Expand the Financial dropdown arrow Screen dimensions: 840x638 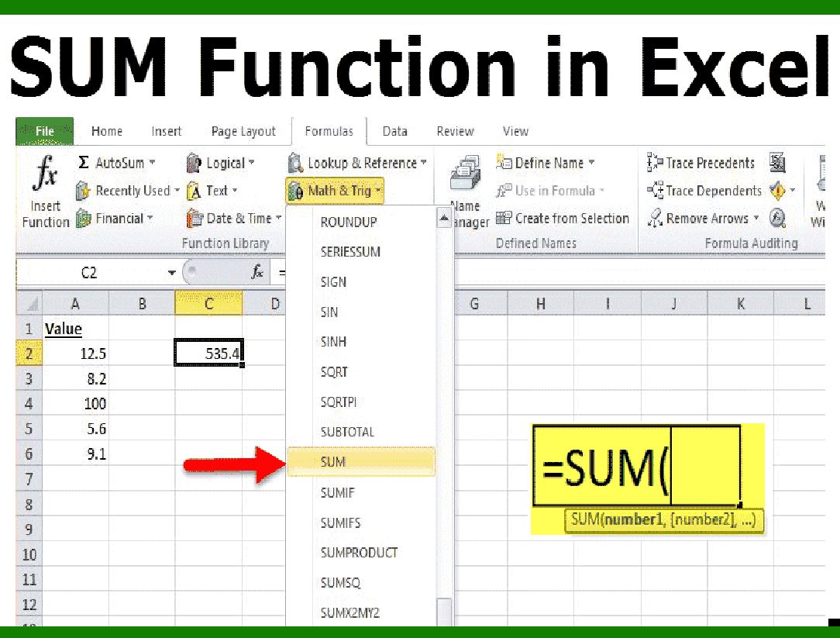click(150, 218)
